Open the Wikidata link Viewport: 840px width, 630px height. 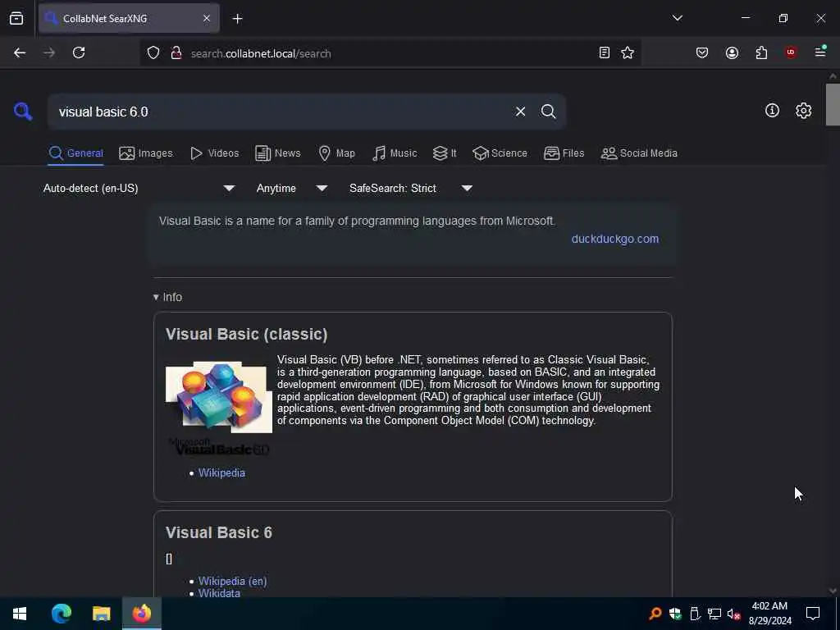pos(219,593)
